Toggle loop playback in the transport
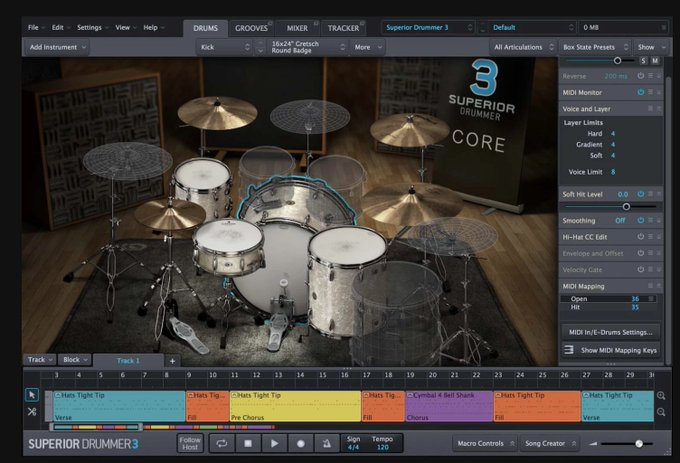Viewport: 680px width, 463px height. (x=222, y=443)
